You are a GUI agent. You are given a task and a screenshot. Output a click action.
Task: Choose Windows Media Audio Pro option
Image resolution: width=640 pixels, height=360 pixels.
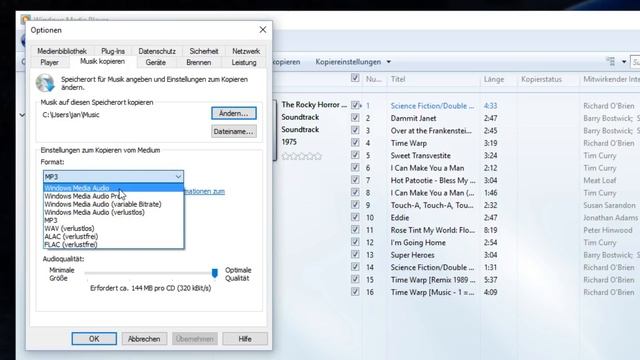click(113, 196)
